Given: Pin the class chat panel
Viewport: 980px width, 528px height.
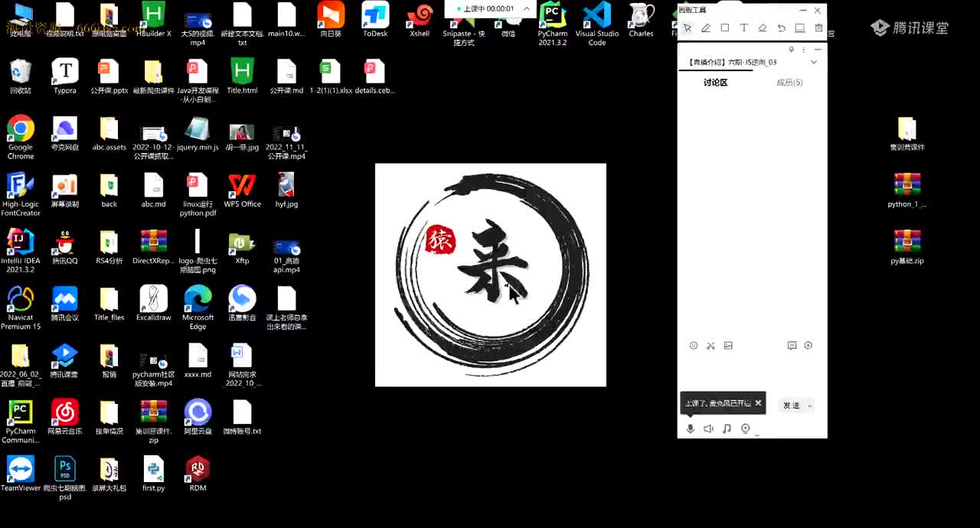Looking at the screenshot, I should pos(792,50).
